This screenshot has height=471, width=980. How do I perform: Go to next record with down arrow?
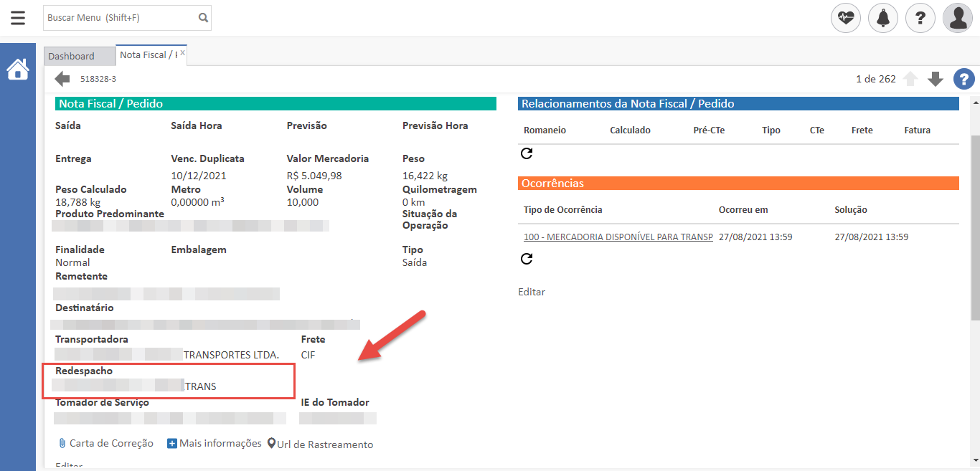[936, 79]
